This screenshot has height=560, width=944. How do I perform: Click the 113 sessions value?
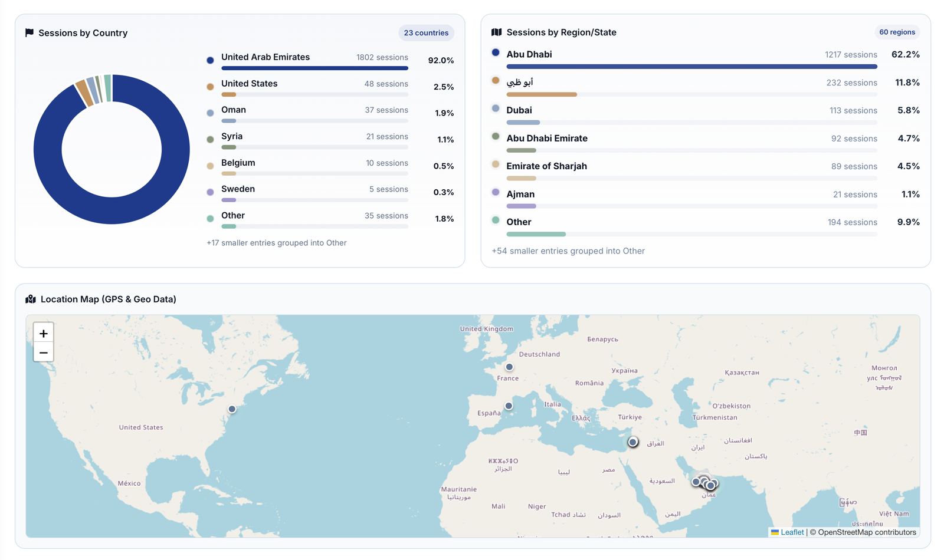tap(853, 110)
